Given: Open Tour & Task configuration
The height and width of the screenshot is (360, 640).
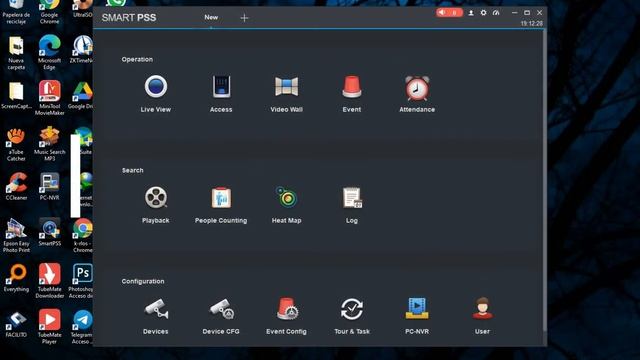Looking at the screenshot, I should [x=351, y=316].
